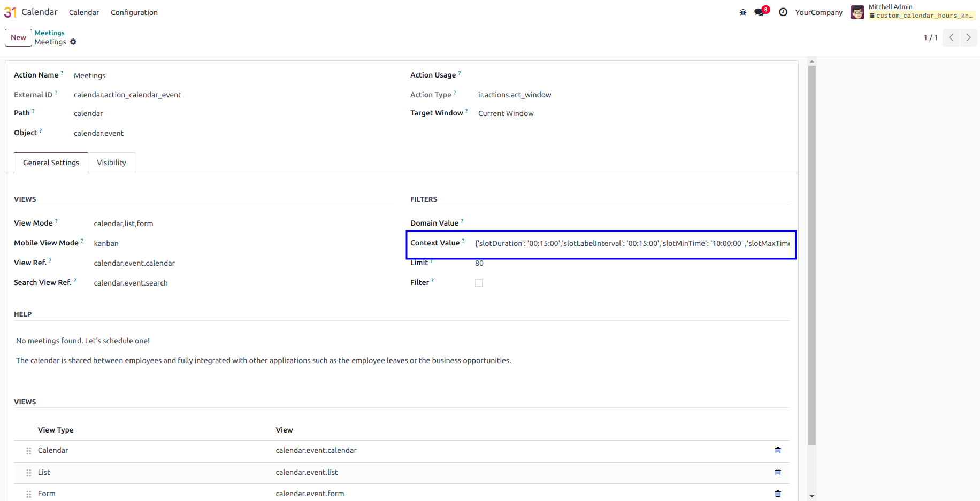980x501 pixels.
Task: Delete the Form view row
Action: click(778, 494)
